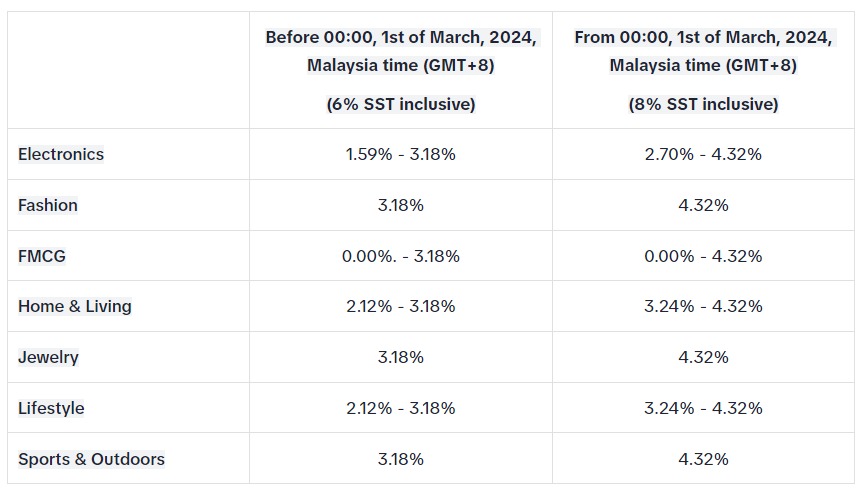
Task: Click the Electronics row label
Action: pyautogui.click(x=61, y=154)
